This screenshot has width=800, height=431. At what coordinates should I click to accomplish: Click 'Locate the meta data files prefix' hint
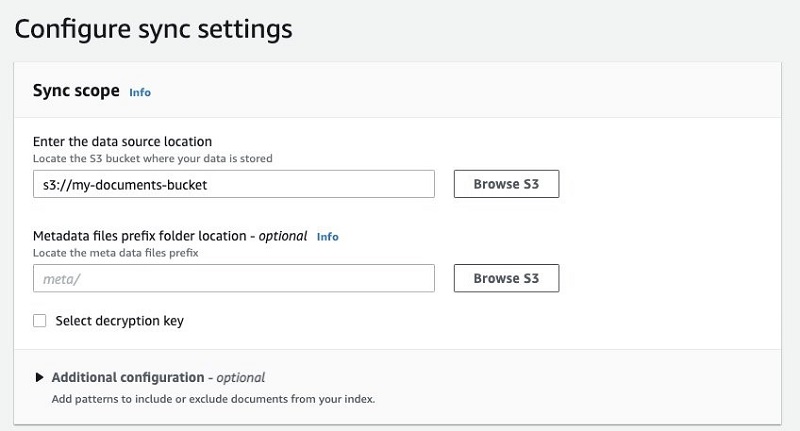[x=116, y=253]
